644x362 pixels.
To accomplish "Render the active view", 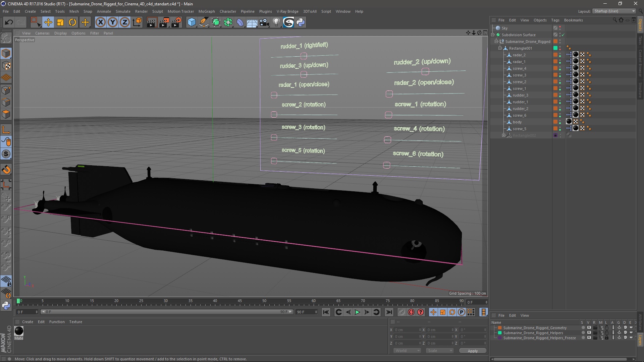I will 152,22.
